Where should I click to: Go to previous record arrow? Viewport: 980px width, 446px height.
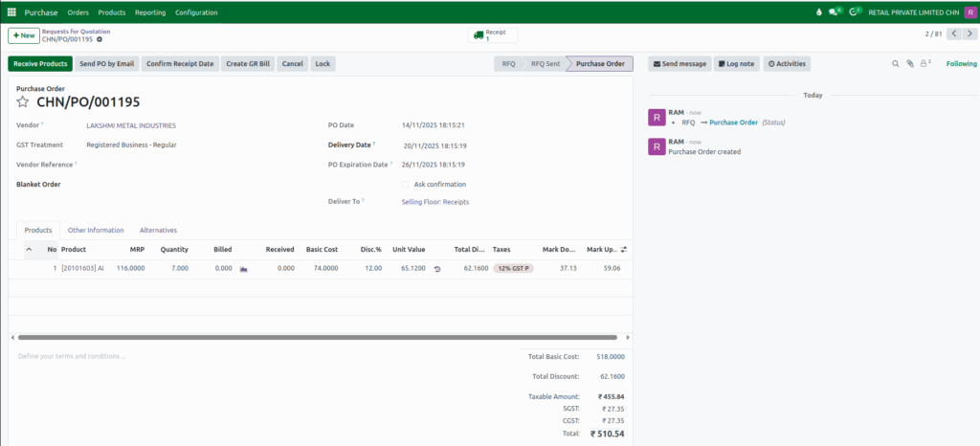coord(953,33)
